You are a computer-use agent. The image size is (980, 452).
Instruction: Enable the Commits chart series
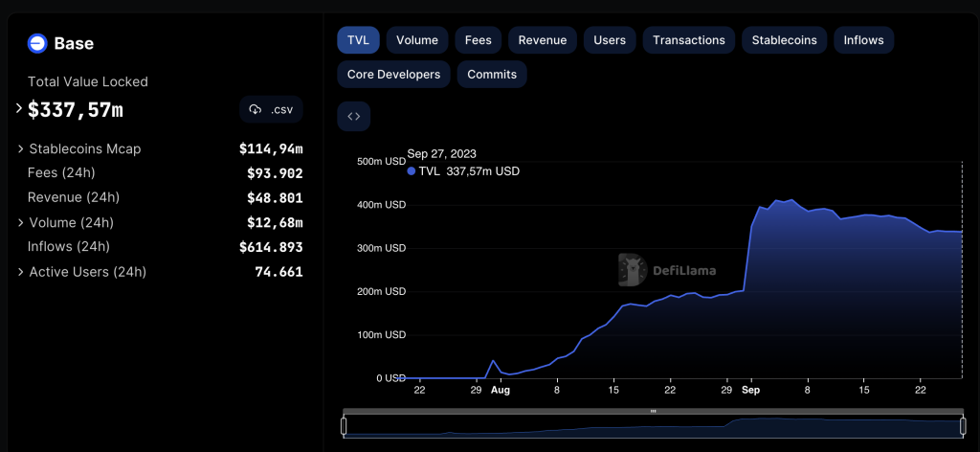point(492,75)
